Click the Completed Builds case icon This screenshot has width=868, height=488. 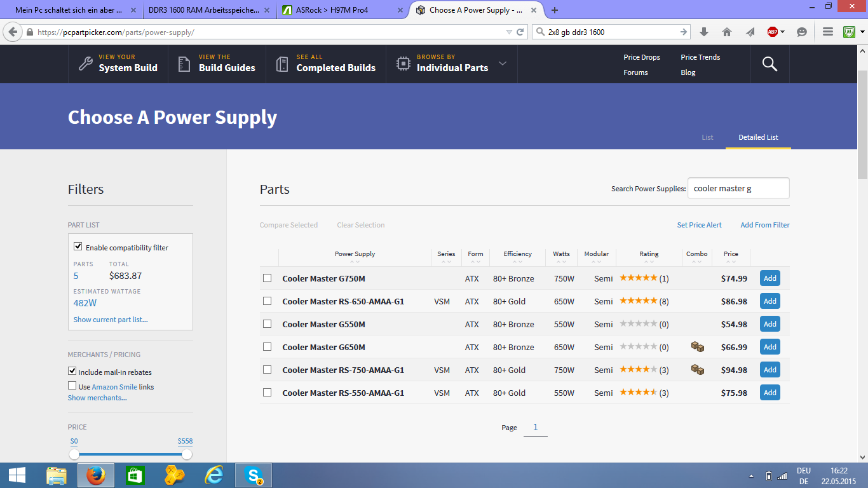(x=282, y=64)
